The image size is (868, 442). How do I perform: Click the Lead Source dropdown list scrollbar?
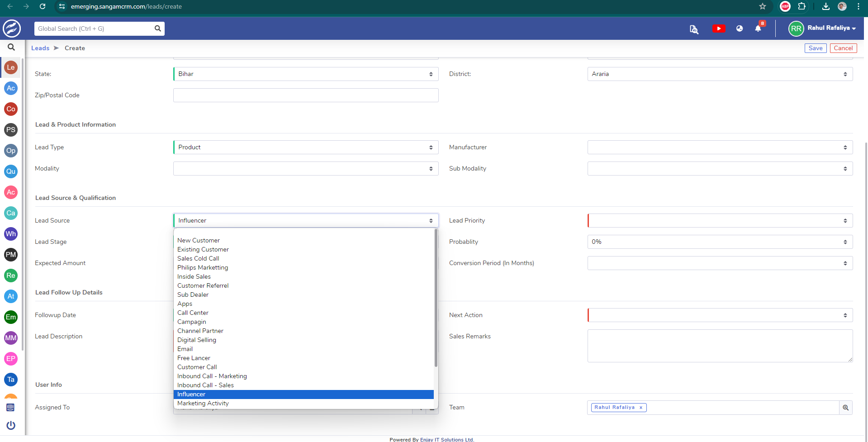click(436, 299)
